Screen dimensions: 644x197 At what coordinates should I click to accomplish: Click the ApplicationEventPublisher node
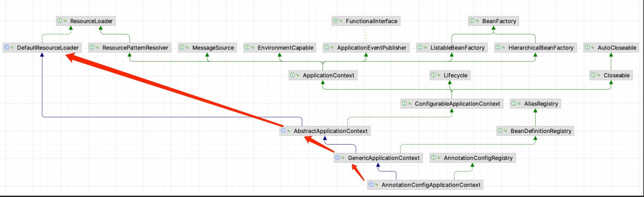[366, 48]
